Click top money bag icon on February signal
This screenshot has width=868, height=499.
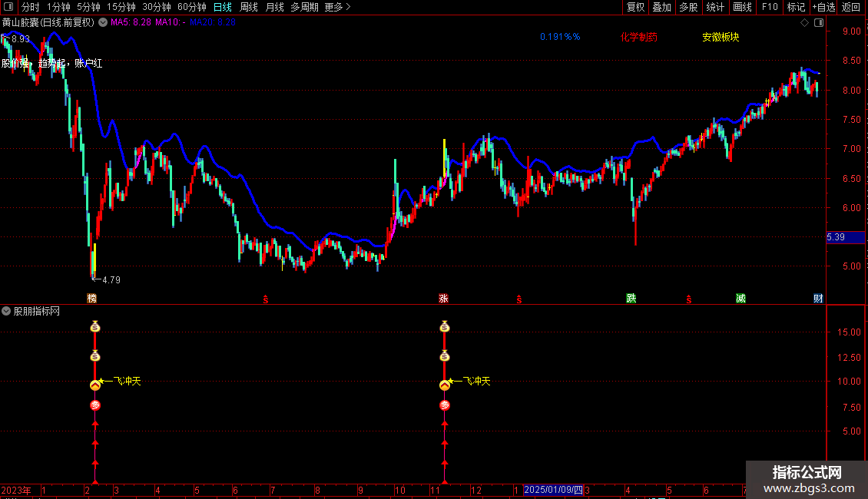pyautogui.click(x=95, y=327)
